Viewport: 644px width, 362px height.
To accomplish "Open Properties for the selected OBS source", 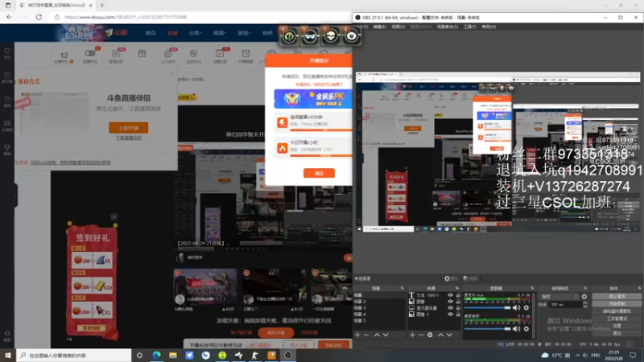I will [451, 278].
